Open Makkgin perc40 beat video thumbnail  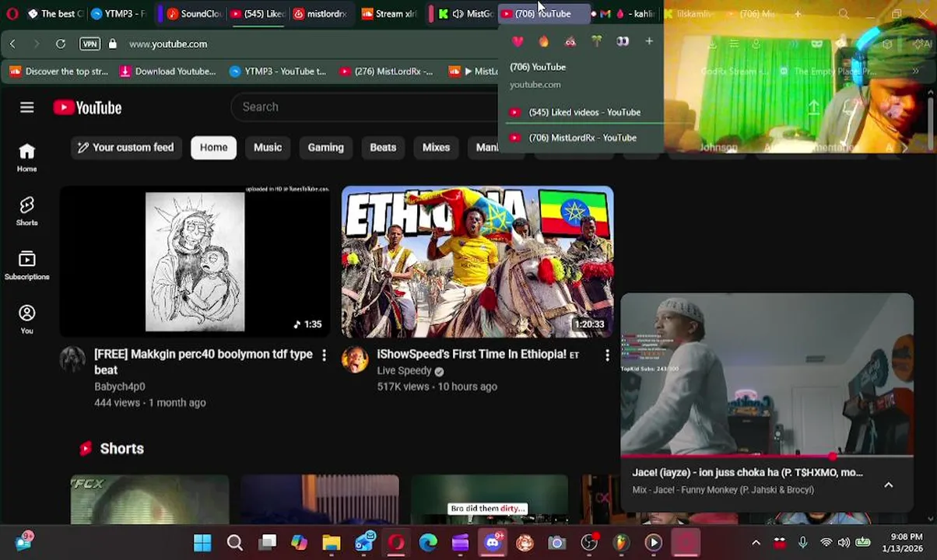(x=195, y=262)
